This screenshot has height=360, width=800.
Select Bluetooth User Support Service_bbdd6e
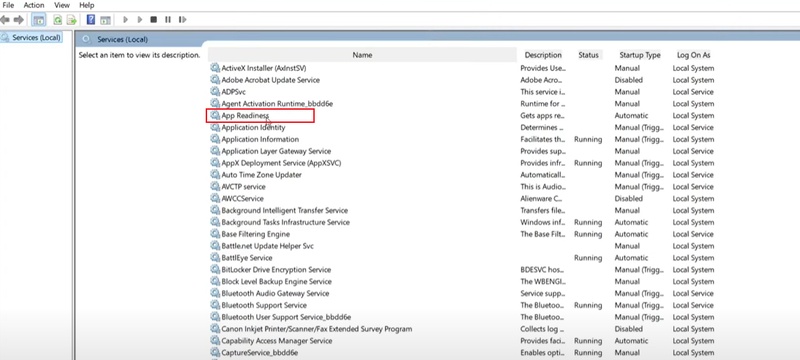coord(286,317)
